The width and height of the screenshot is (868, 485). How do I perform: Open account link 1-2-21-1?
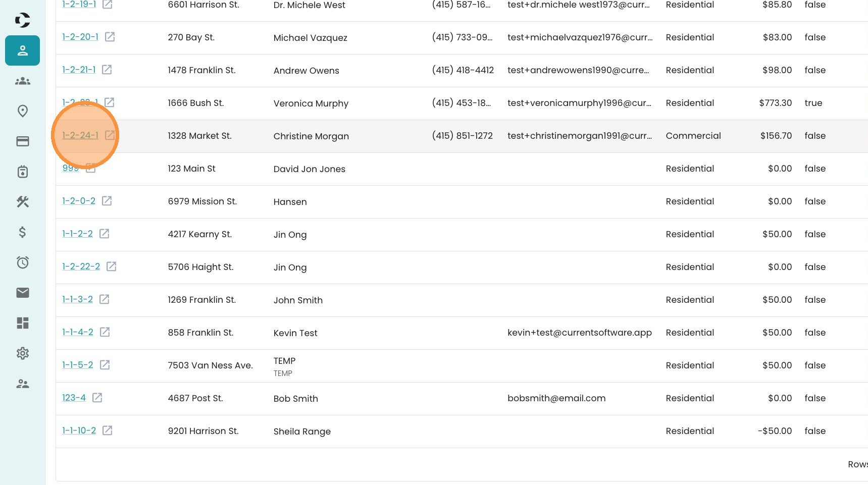point(79,70)
